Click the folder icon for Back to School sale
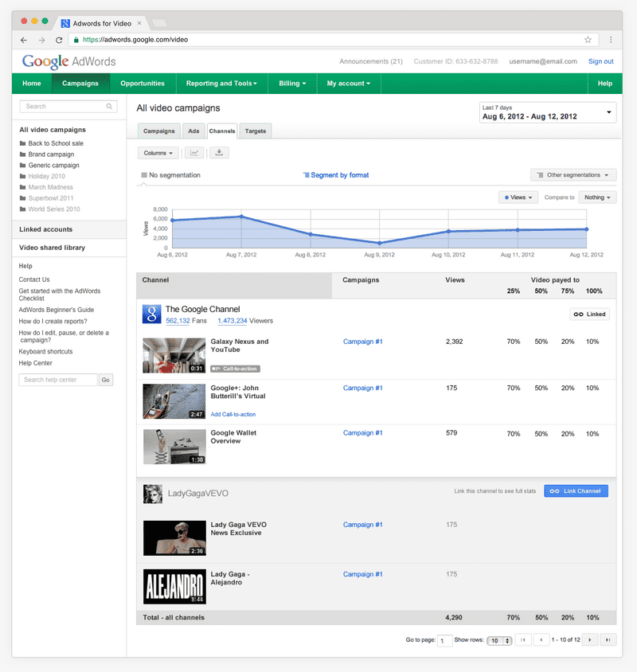637x672 pixels. (23, 143)
